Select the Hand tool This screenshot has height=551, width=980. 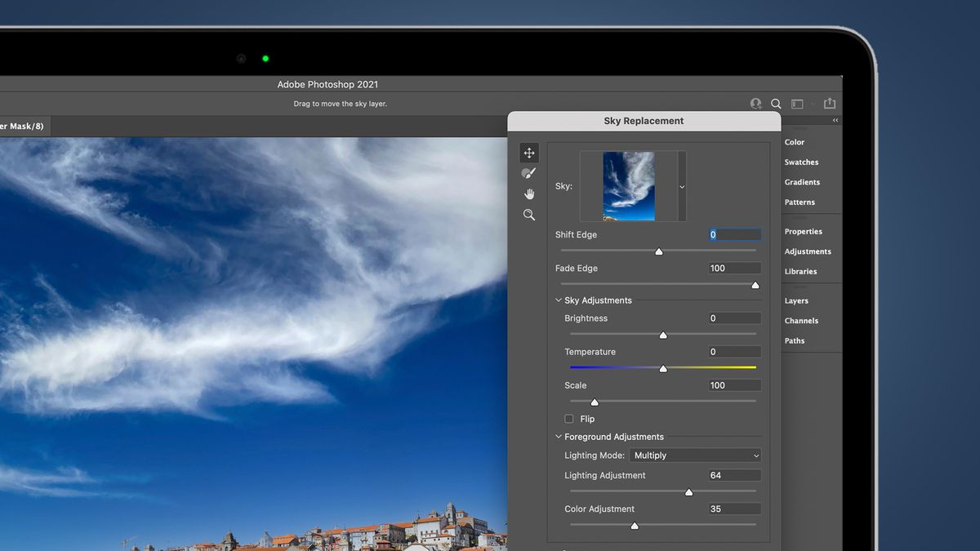coord(529,194)
